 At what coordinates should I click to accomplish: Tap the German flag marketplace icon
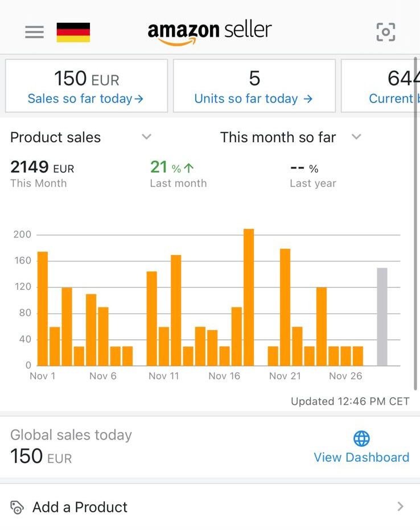[x=73, y=32]
